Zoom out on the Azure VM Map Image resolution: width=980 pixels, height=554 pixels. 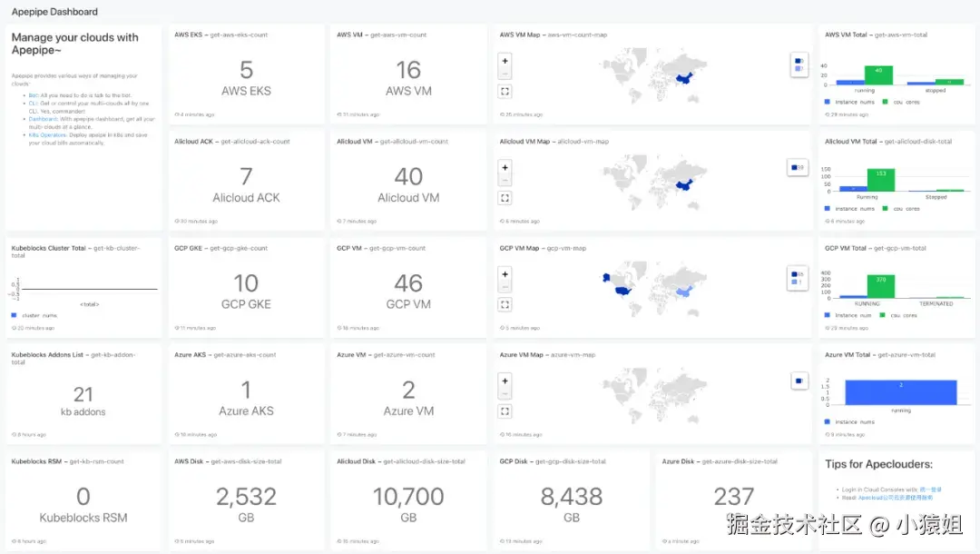tap(505, 393)
